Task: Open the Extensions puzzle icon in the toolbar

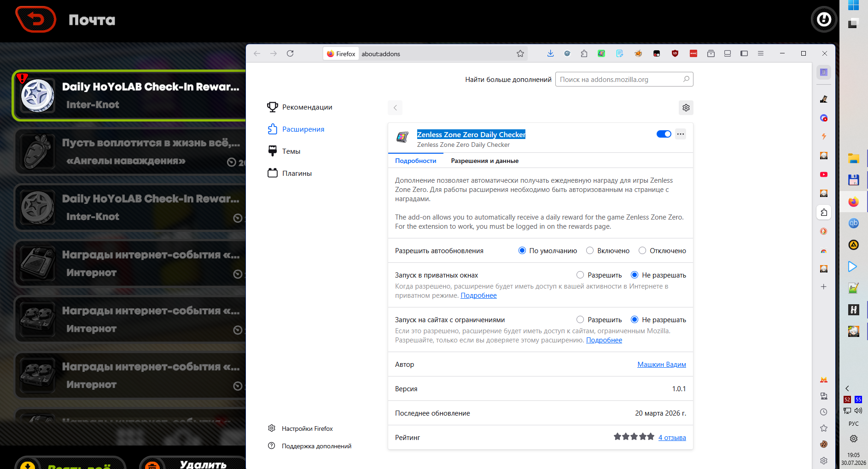Action: click(x=584, y=53)
